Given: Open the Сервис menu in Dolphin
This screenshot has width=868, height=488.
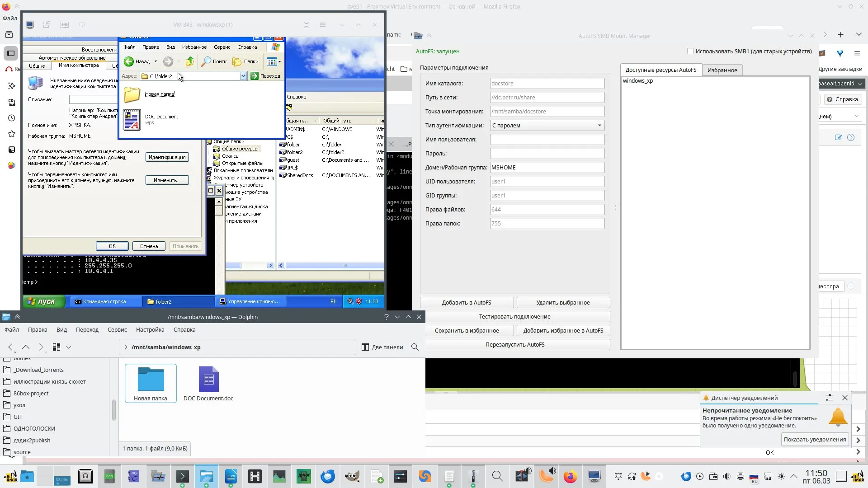Looking at the screenshot, I should (117, 329).
